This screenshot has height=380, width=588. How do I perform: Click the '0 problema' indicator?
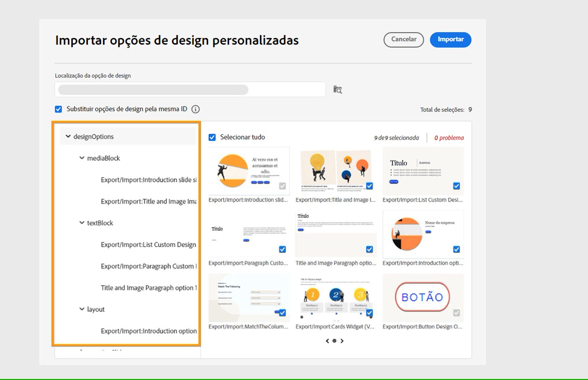[x=449, y=138]
